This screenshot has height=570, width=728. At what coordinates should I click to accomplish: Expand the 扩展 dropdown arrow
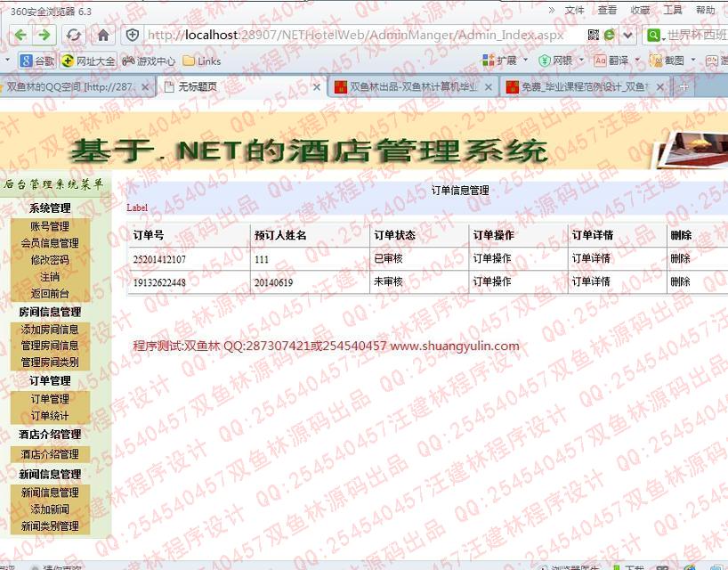526,60
